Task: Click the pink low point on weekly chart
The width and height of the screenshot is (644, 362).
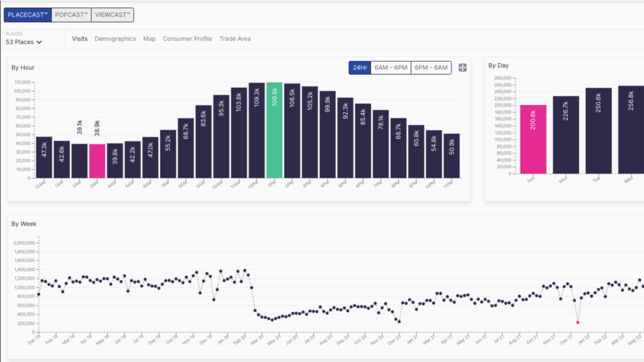Action: (x=578, y=322)
